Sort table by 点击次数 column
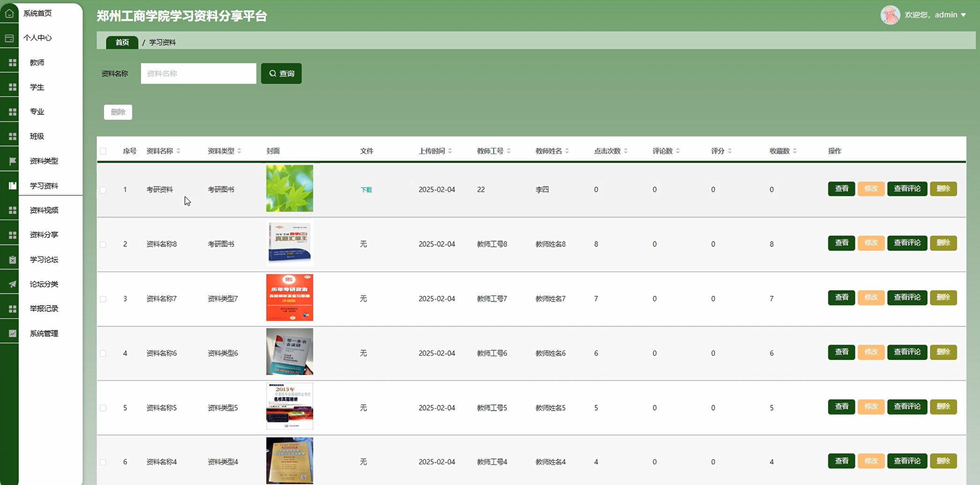Viewport: 980px width, 485px height. tap(625, 151)
